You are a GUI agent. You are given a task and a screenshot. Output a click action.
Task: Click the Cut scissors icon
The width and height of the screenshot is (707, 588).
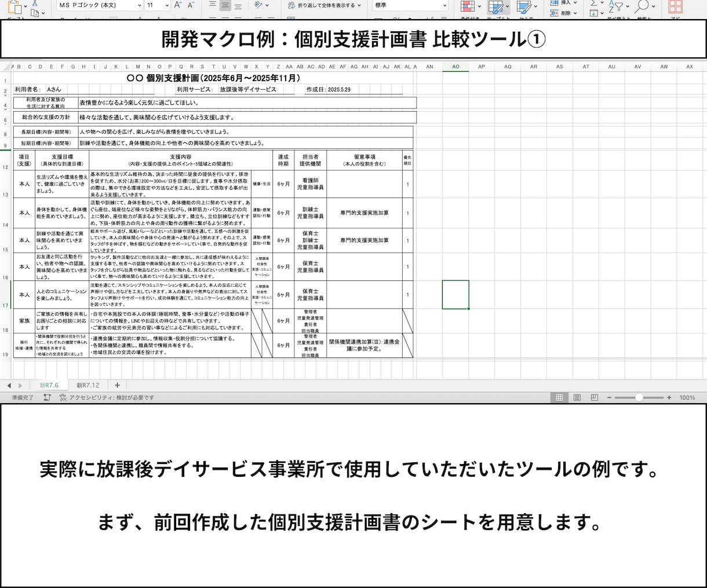click(35, 2)
